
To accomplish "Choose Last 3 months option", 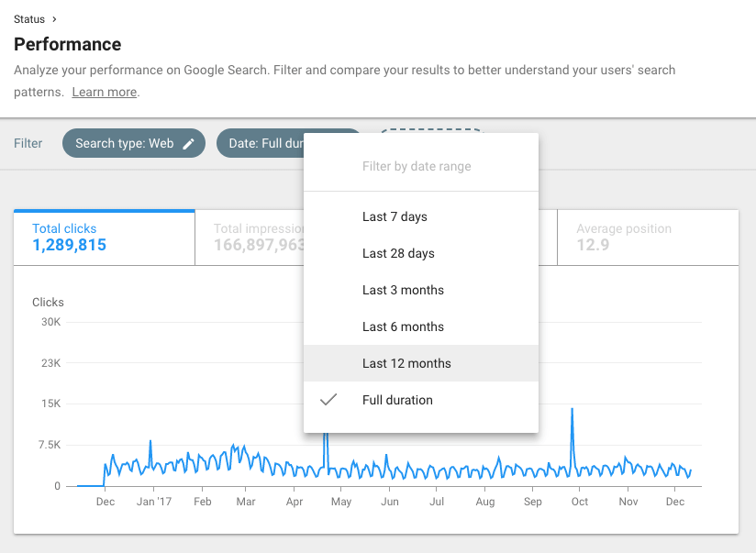I will 421,290.
